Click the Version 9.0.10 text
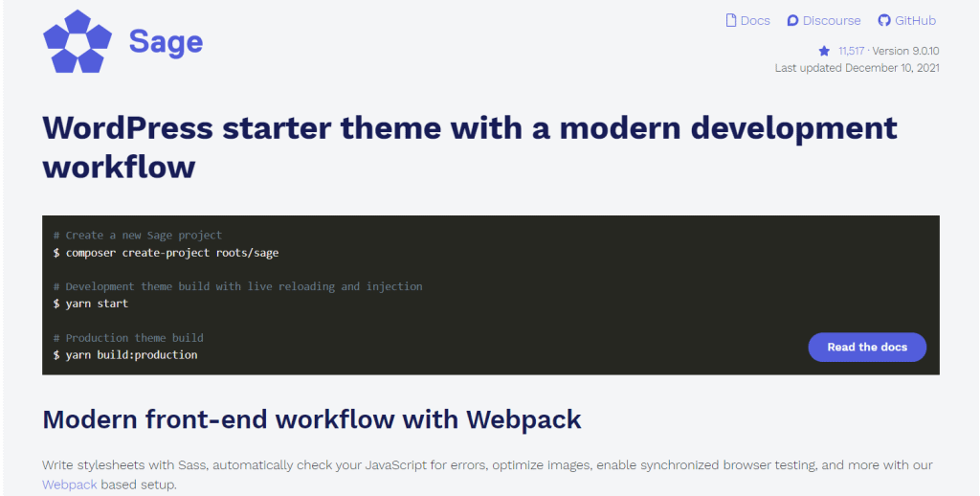Viewport: 980px width, 496px height. tap(905, 52)
